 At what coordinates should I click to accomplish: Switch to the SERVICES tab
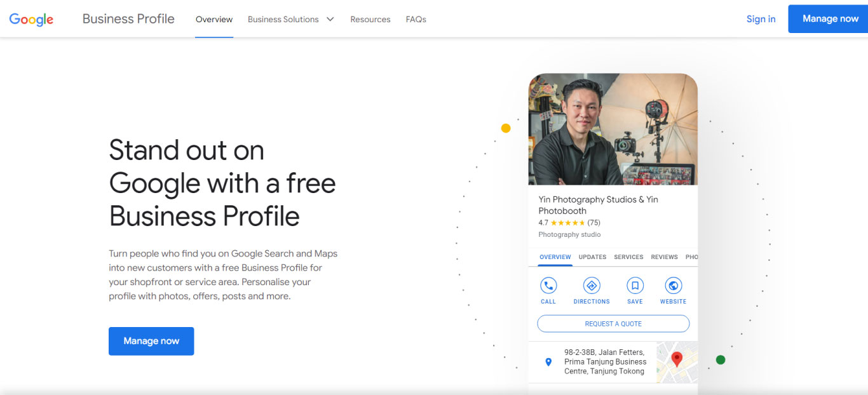pyautogui.click(x=628, y=257)
